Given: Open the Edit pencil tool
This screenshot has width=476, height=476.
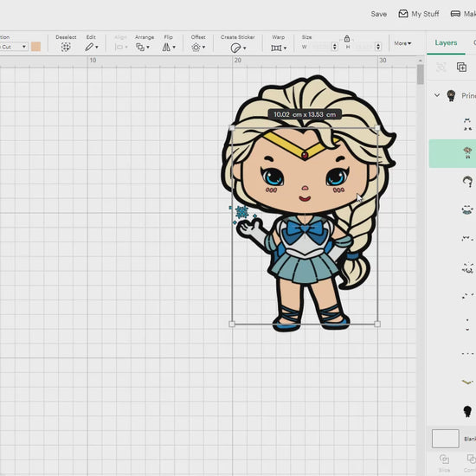Looking at the screenshot, I should (x=89, y=47).
